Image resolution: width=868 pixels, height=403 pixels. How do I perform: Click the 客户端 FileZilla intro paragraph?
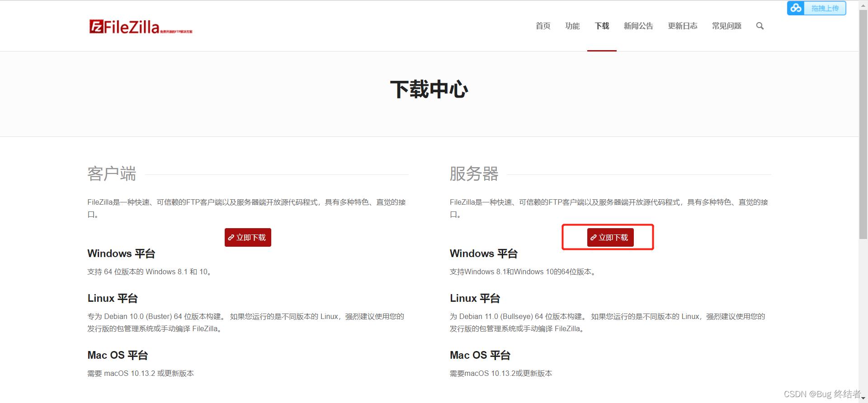pos(247,208)
